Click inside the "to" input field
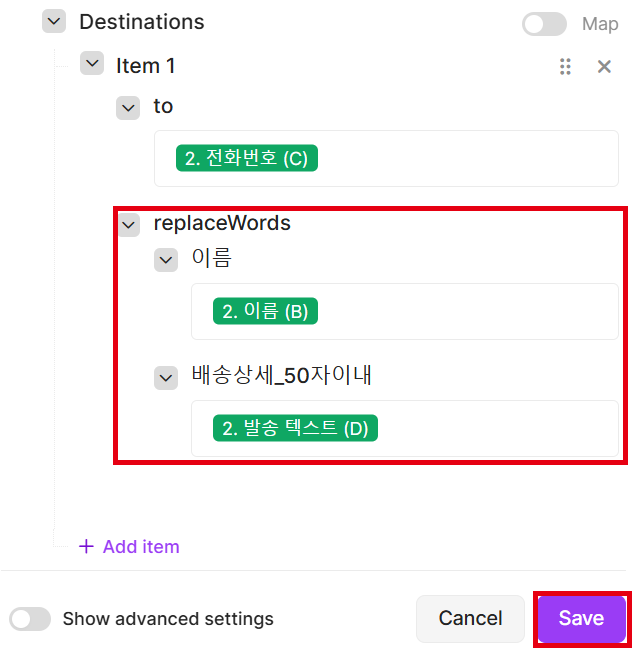 point(386,158)
